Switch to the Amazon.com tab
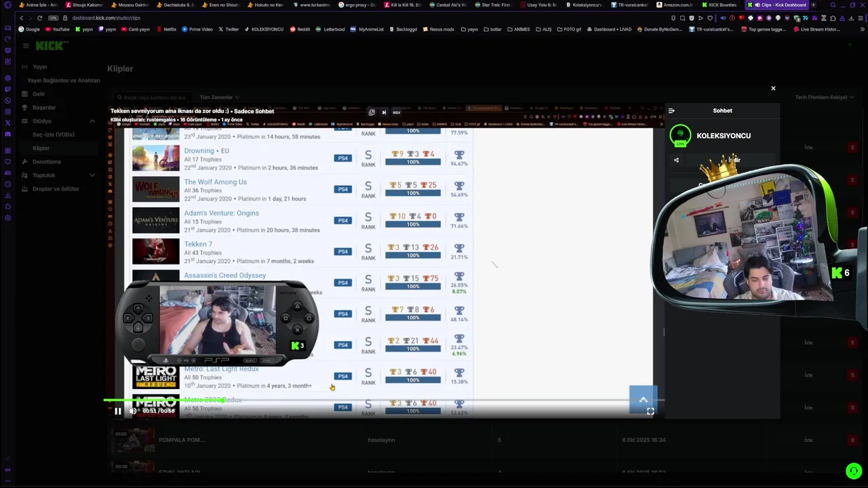The image size is (868, 488). click(675, 5)
